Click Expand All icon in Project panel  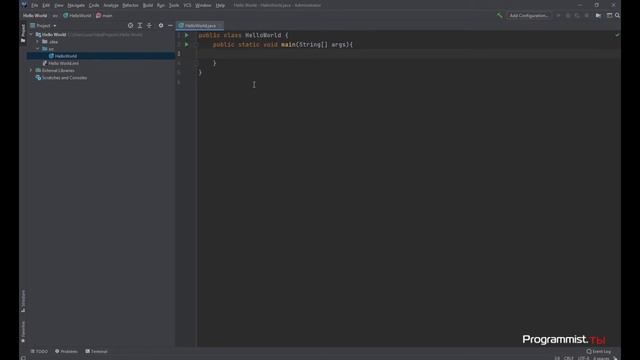click(140, 25)
